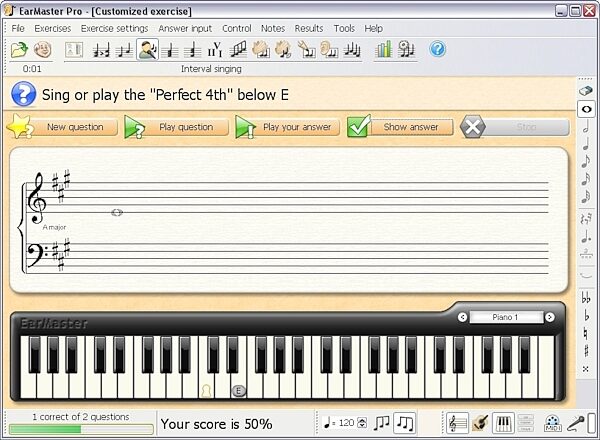600x440 pixels.
Task: Select the eighth note in note palette
Action: click(586, 161)
